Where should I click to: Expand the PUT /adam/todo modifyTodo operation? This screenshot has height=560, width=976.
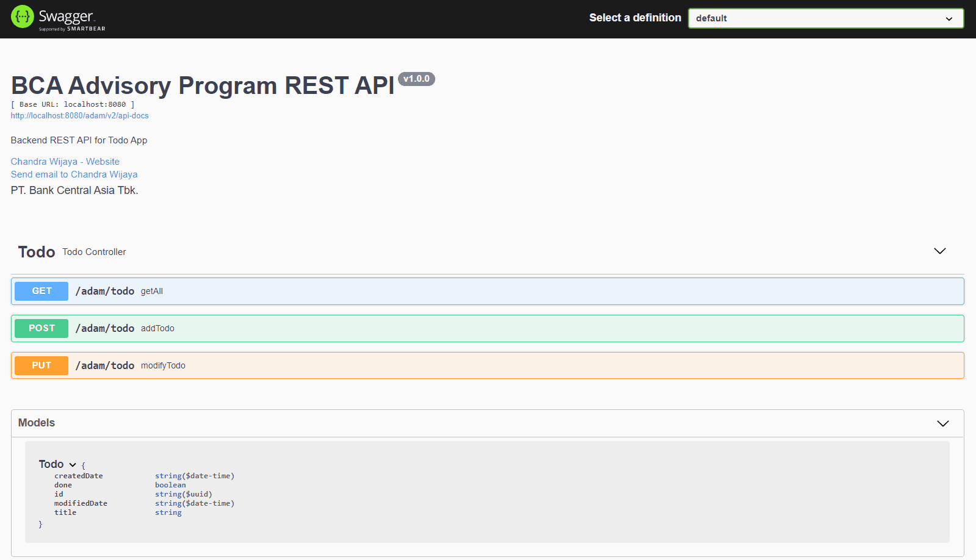click(x=488, y=366)
